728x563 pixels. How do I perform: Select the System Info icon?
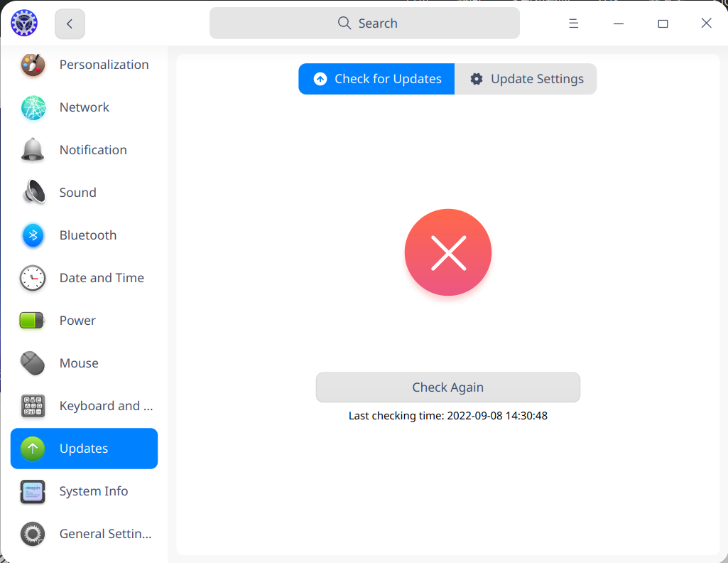pyautogui.click(x=32, y=491)
